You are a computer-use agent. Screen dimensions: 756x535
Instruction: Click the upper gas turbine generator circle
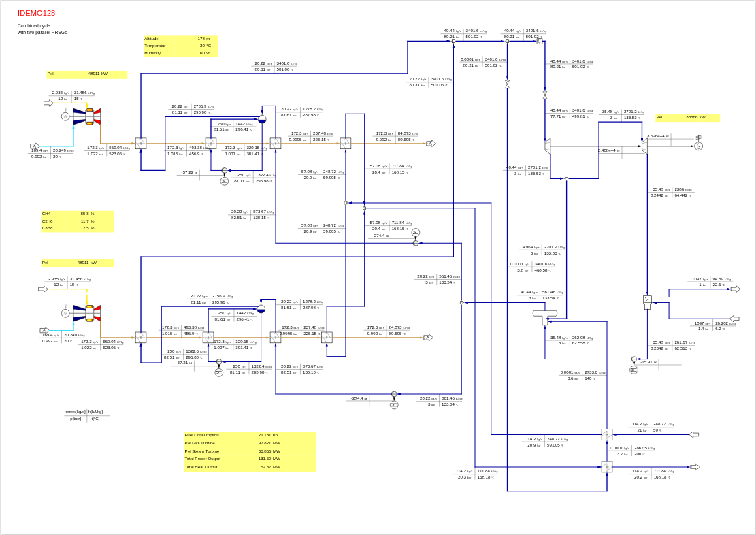pyautogui.click(x=65, y=116)
